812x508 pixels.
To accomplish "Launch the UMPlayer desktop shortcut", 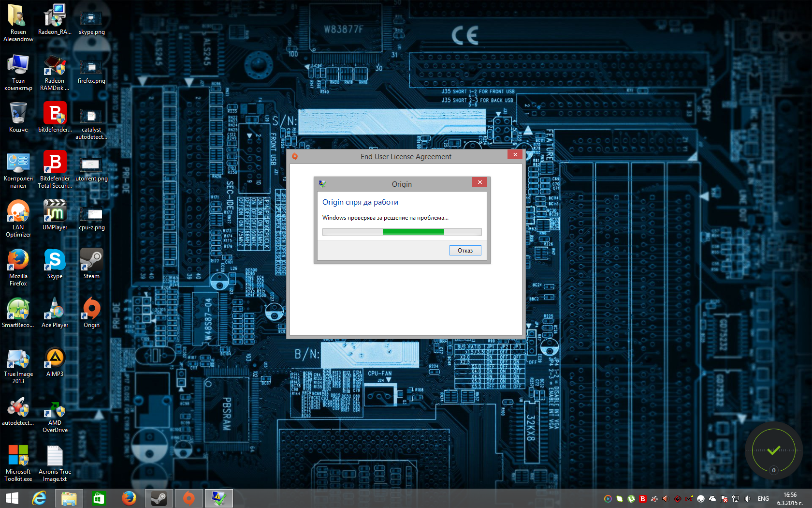I will pos(55,215).
